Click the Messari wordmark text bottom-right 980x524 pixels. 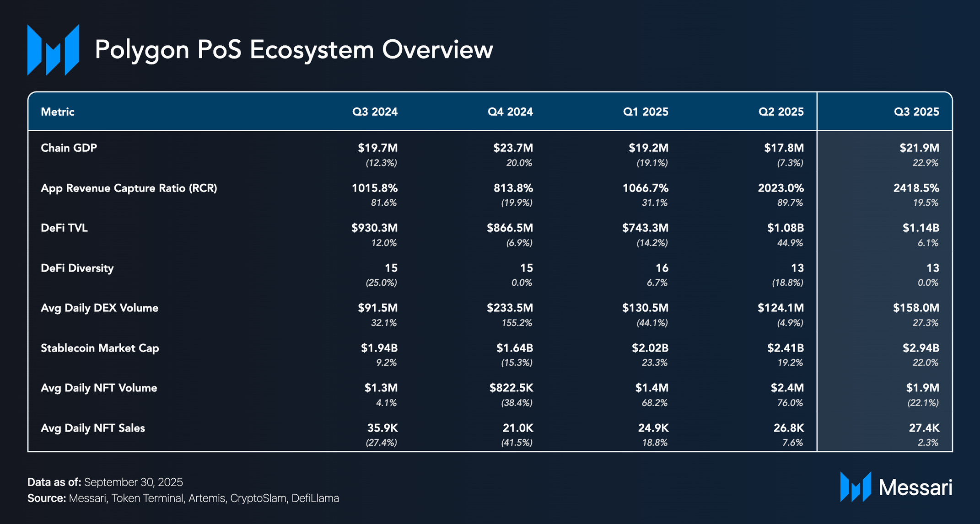tap(915, 487)
